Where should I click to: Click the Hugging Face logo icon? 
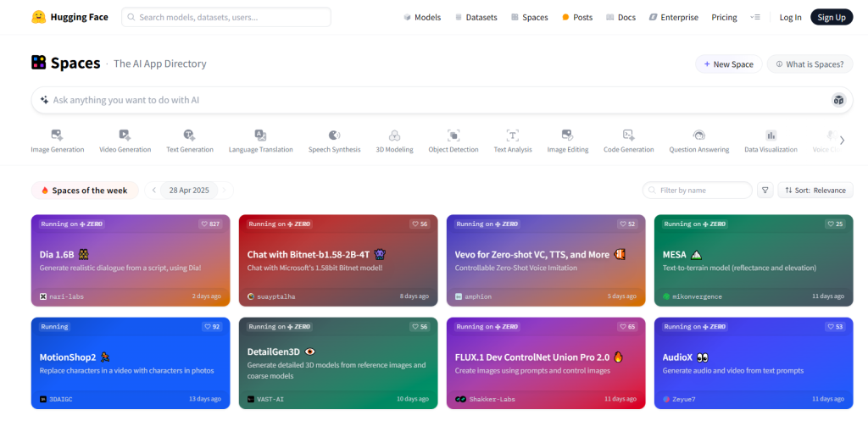[38, 17]
